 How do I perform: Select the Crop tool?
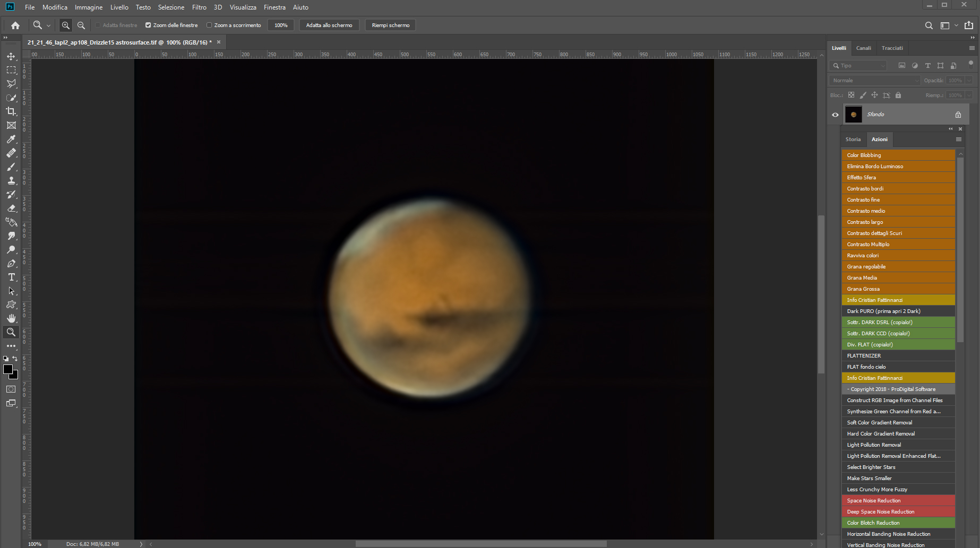coord(11,111)
